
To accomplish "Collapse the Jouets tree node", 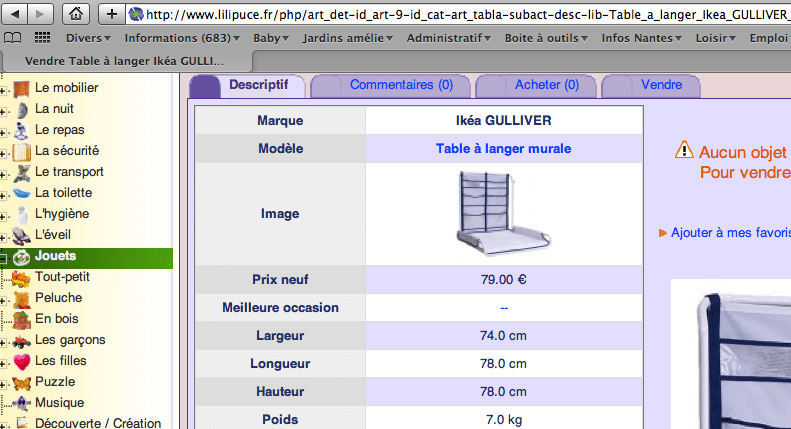I will 3,258.
